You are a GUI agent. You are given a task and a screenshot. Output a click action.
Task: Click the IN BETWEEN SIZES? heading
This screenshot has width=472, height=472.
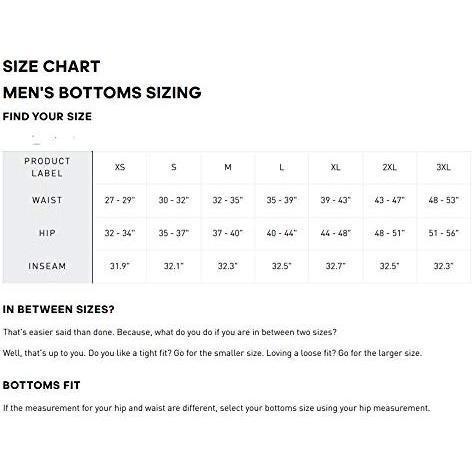pos(58,309)
